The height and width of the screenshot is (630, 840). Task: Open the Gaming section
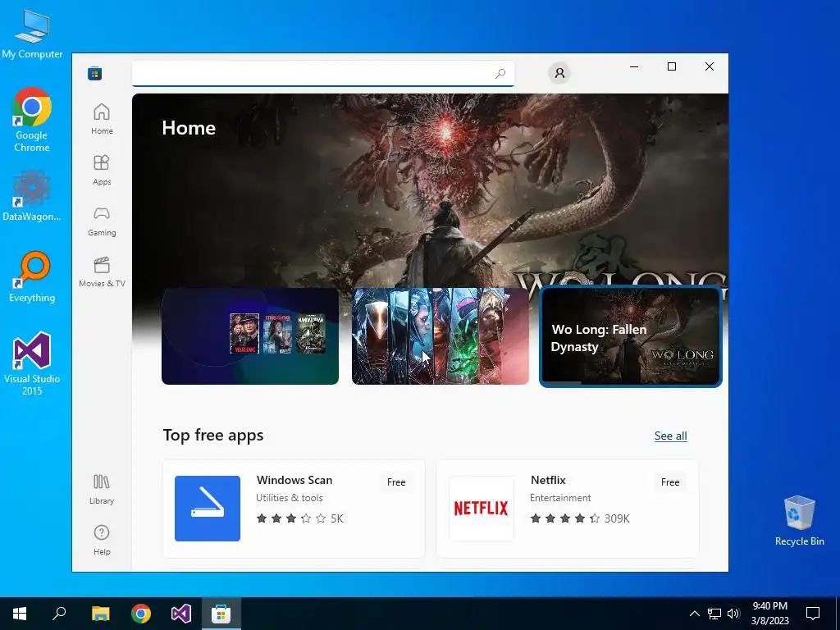[102, 221]
